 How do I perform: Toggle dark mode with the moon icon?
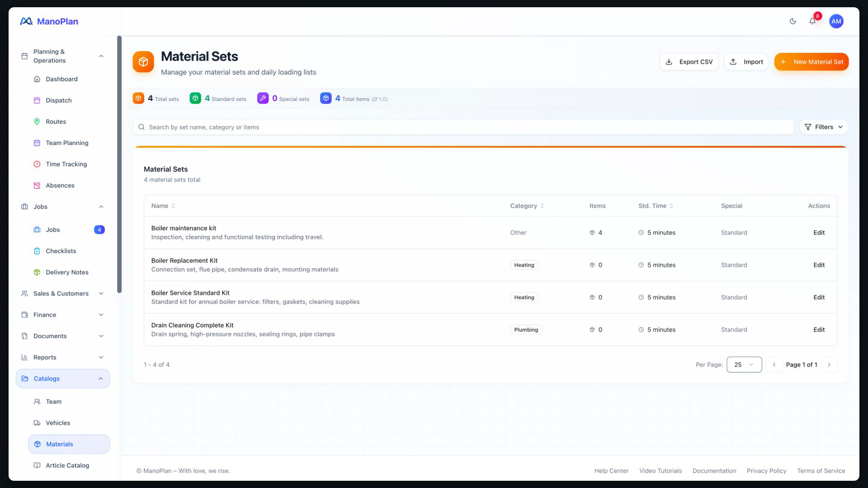pos(793,21)
